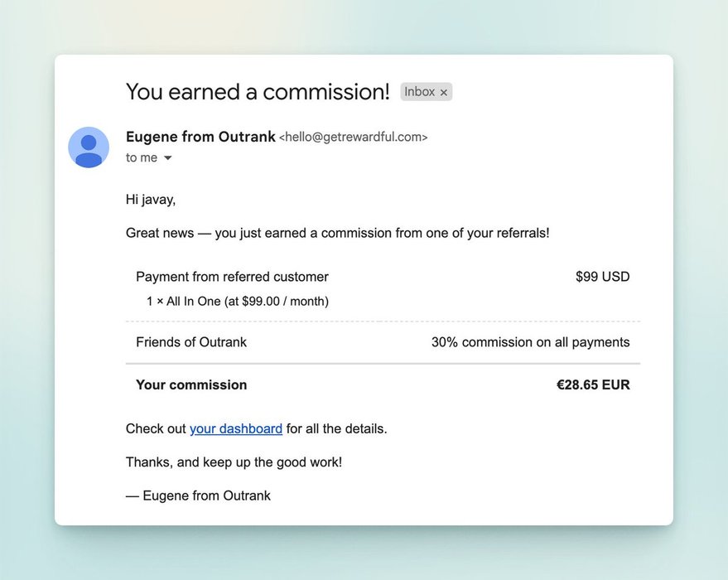This screenshot has height=580, width=728.
Task: Expand recipient details arrow next to "to me"
Action: 168,158
